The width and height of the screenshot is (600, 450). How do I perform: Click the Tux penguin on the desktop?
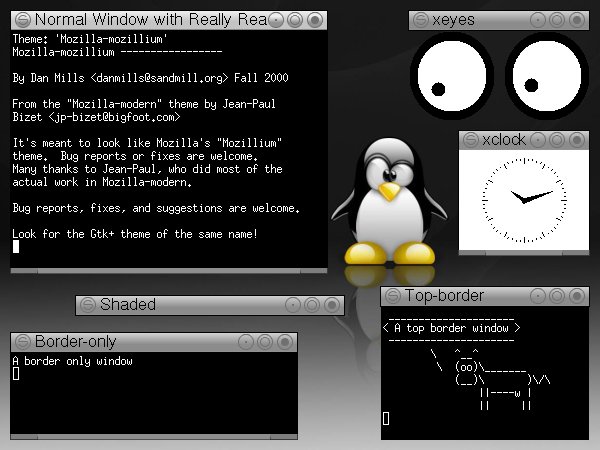tap(389, 202)
